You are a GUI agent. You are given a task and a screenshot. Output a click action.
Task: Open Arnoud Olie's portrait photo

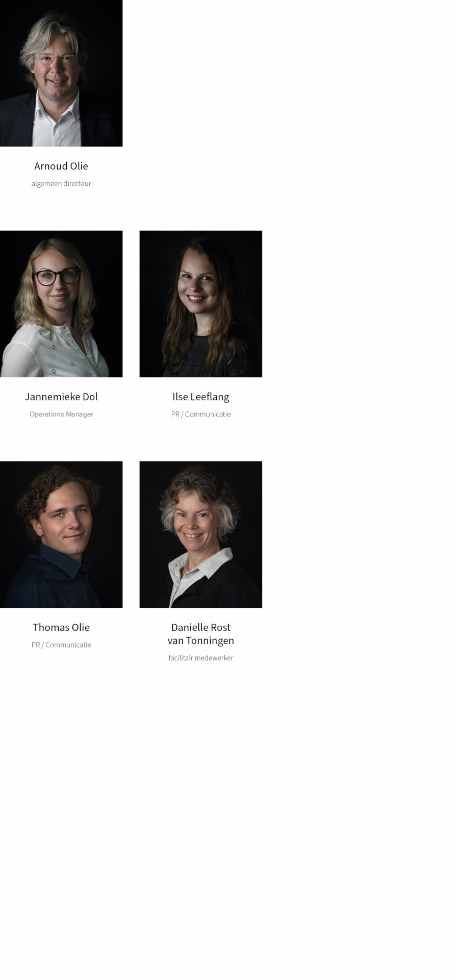click(61, 73)
